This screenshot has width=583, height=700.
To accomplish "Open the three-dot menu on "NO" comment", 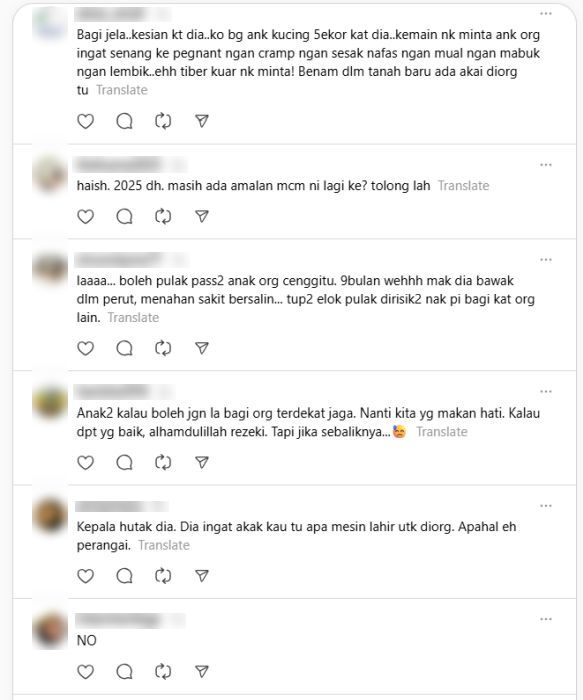I will [546, 619].
